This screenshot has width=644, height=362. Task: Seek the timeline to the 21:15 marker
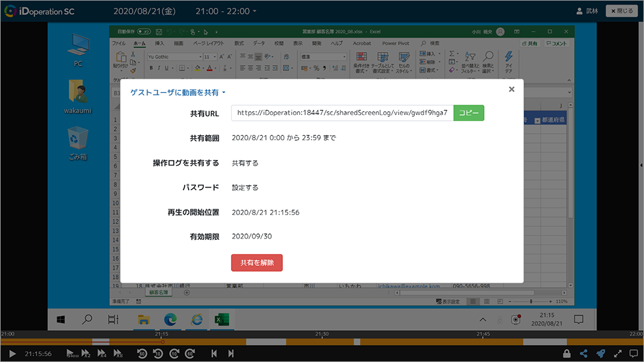tap(162, 334)
